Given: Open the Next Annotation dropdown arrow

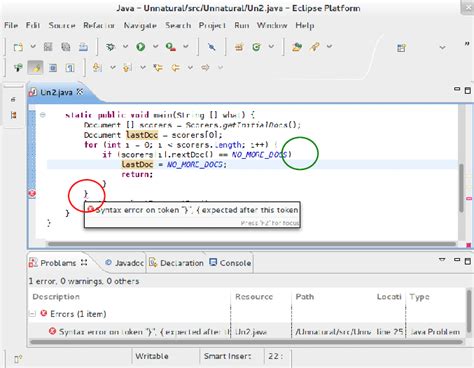Looking at the screenshot, I should click(x=113, y=68).
